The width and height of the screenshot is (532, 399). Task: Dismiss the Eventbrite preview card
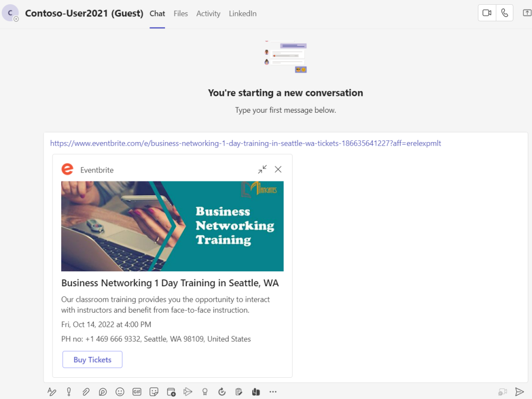[278, 169]
